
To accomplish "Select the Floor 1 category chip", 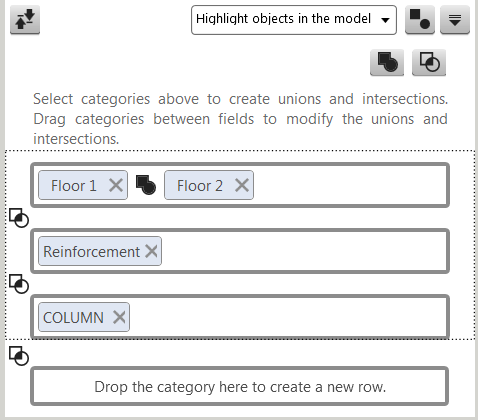I will pos(74,185).
